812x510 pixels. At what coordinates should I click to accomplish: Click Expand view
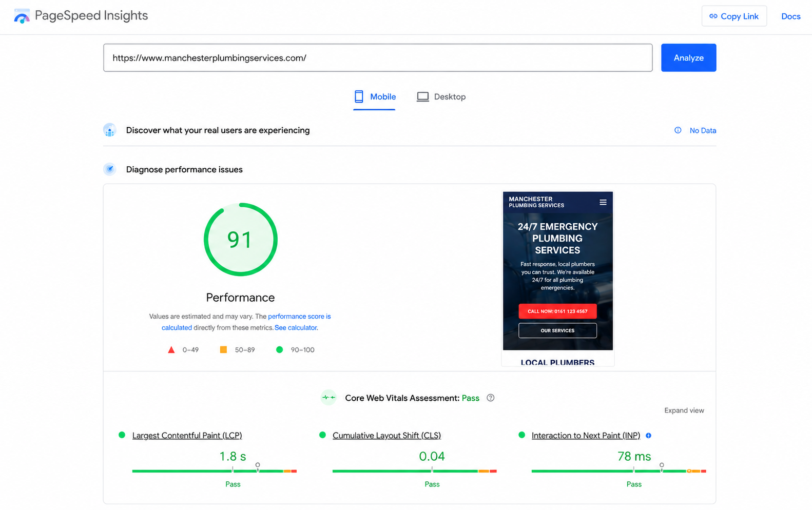click(x=684, y=410)
